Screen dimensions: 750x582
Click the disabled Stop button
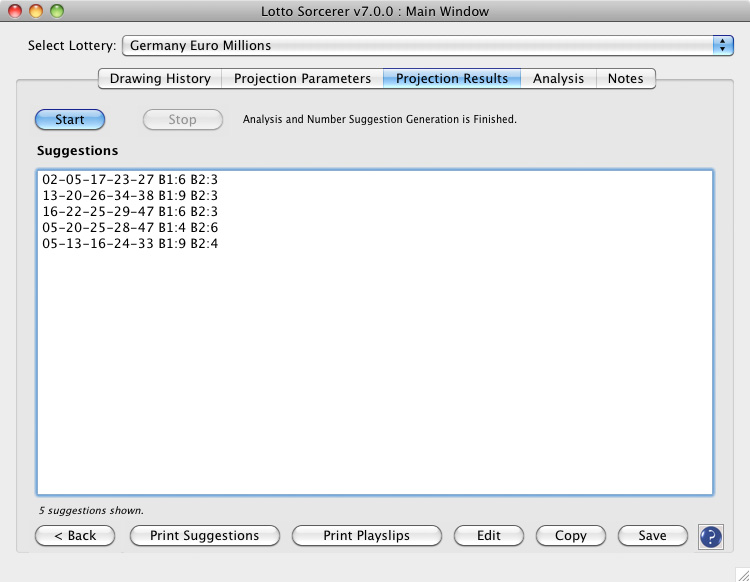pyautogui.click(x=183, y=120)
